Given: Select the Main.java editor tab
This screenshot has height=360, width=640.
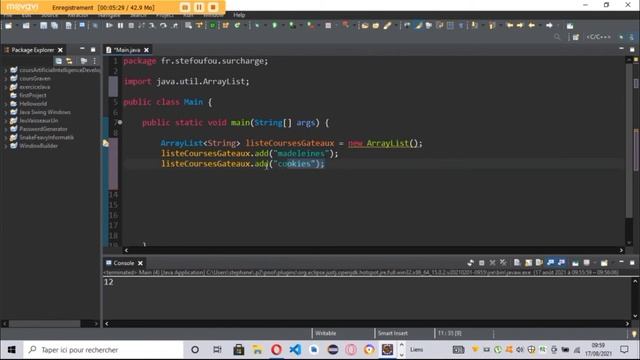Looking at the screenshot, I should coord(126,50).
